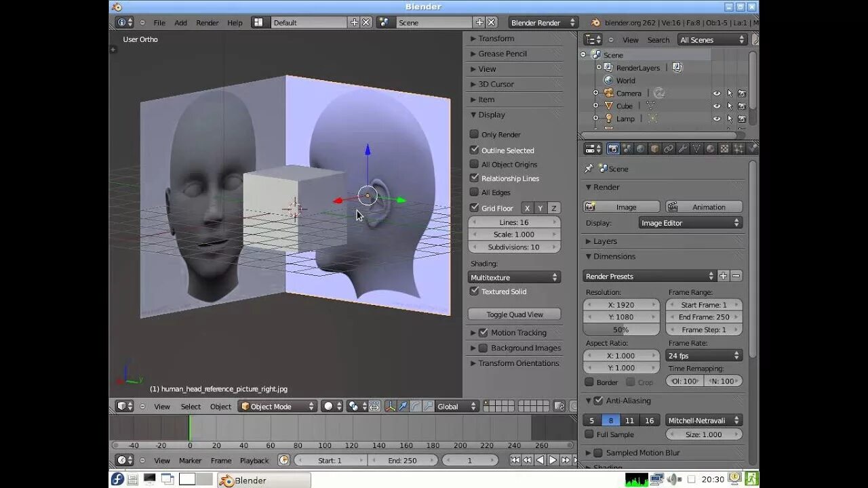Viewport: 868px width, 488px height.
Task: Toggle the use preview range clock icon
Action: 283,460
